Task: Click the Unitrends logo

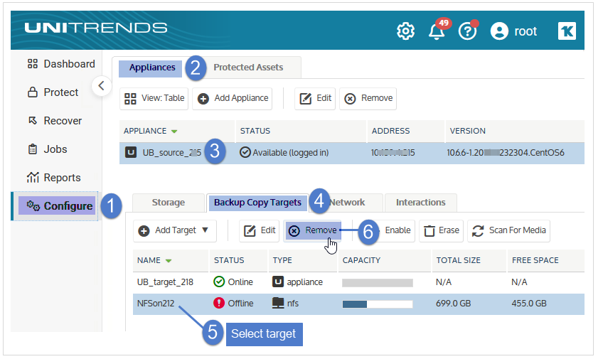Action: click(97, 28)
